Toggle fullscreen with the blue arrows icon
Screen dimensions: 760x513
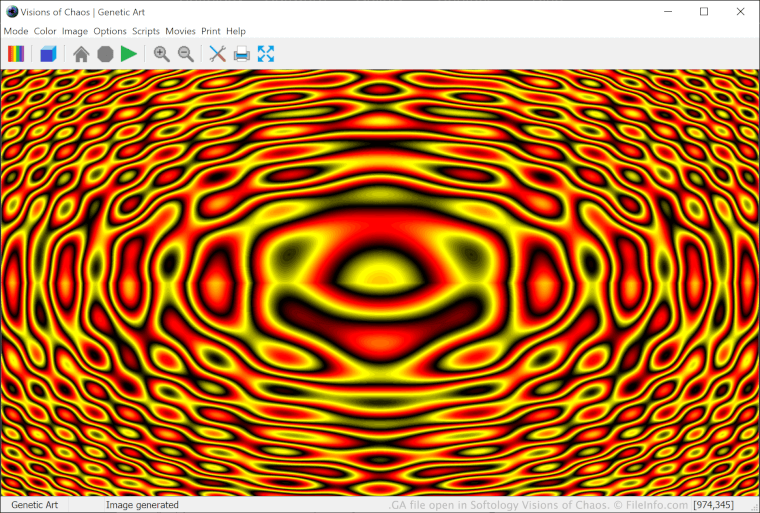[266, 54]
